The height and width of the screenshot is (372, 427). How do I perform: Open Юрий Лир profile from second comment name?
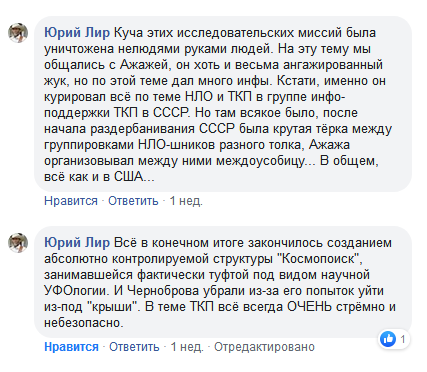click(77, 243)
